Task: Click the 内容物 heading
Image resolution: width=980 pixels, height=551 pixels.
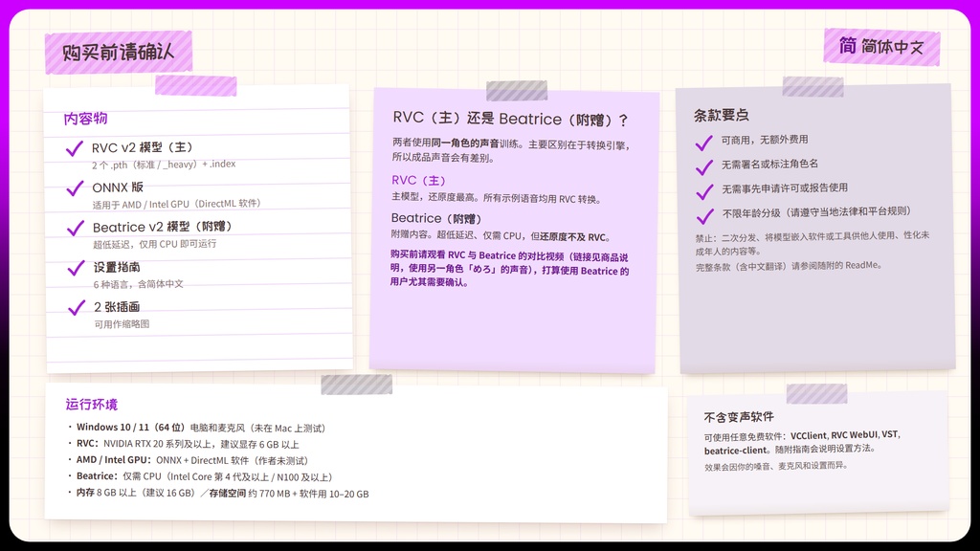Action: pos(85,119)
